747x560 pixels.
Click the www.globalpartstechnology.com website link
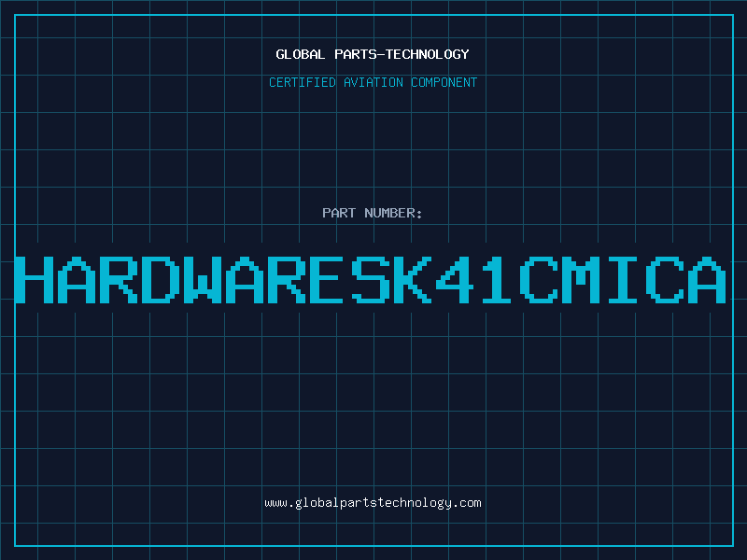click(373, 503)
